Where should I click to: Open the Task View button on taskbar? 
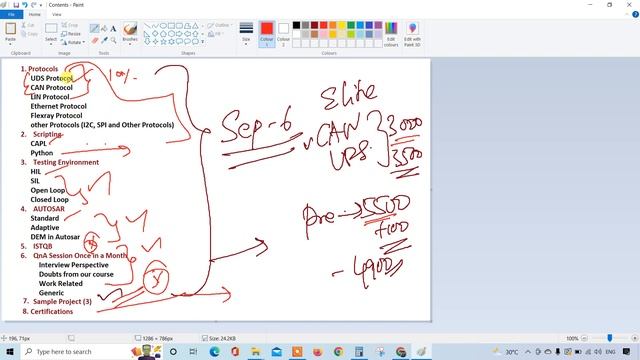(193, 351)
